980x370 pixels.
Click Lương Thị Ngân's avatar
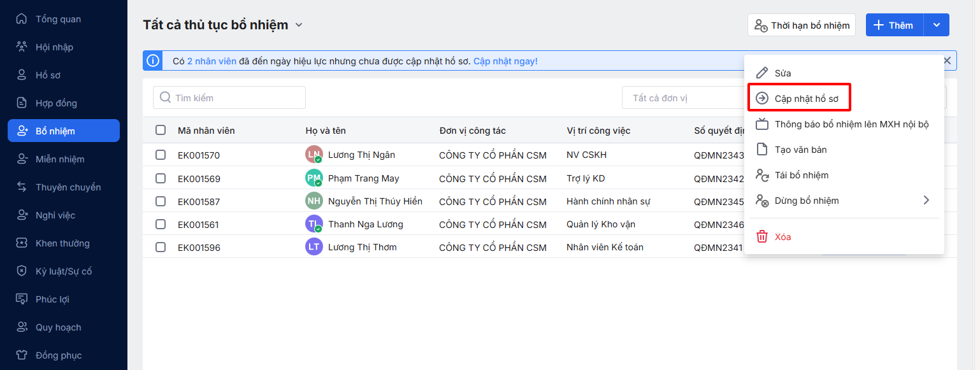click(x=313, y=155)
